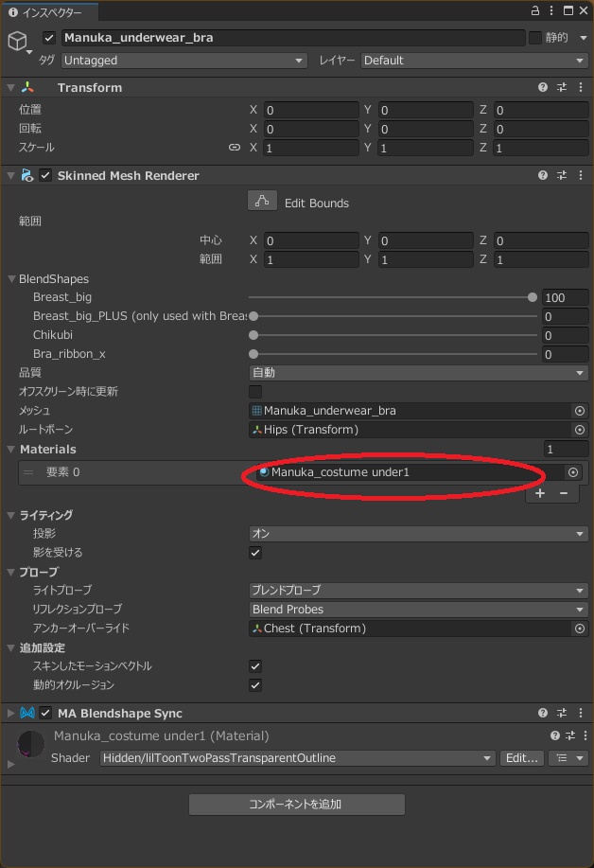Open Skinned Mesh Renderer preset icon
Viewport: 594px width, 868px height.
click(x=562, y=175)
